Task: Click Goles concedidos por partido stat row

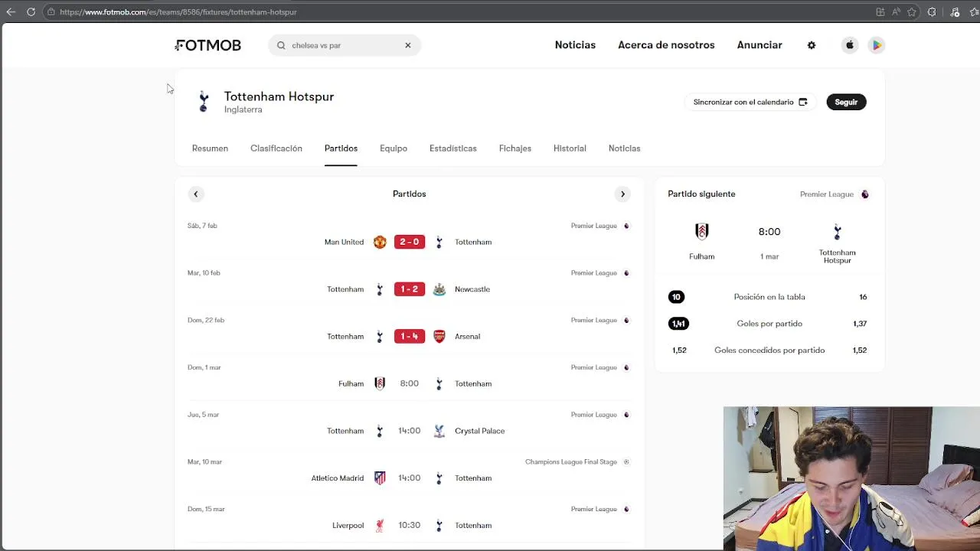Action: pyautogui.click(x=769, y=350)
